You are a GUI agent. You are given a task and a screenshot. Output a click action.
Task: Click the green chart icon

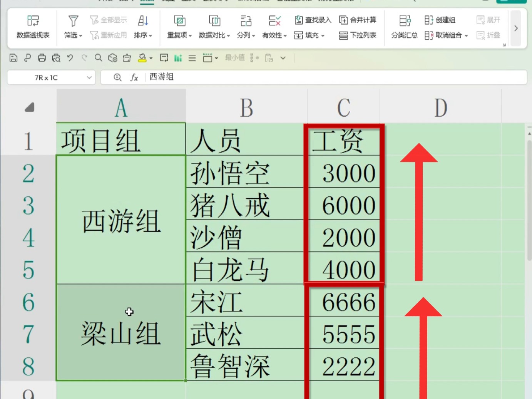[178, 58]
